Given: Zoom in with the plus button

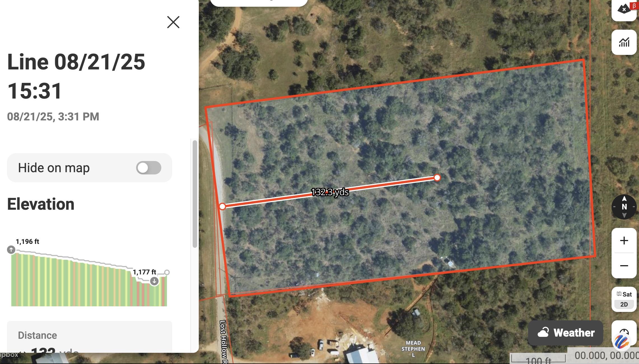Looking at the screenshot, I should tap(624, 241).
